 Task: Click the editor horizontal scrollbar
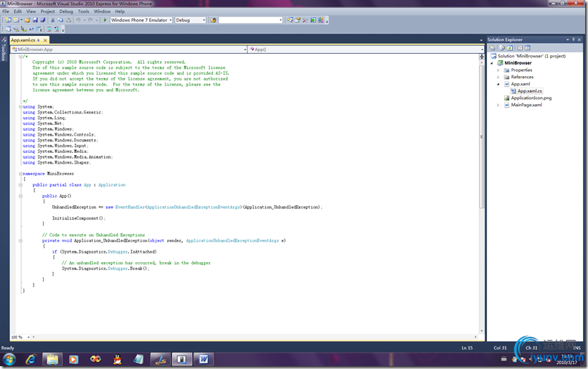[255, 337]
